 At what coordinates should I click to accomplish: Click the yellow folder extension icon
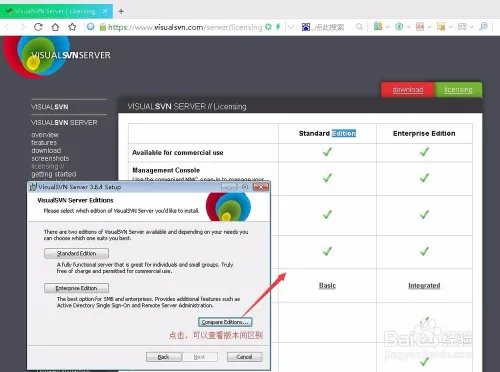point(441,27)
